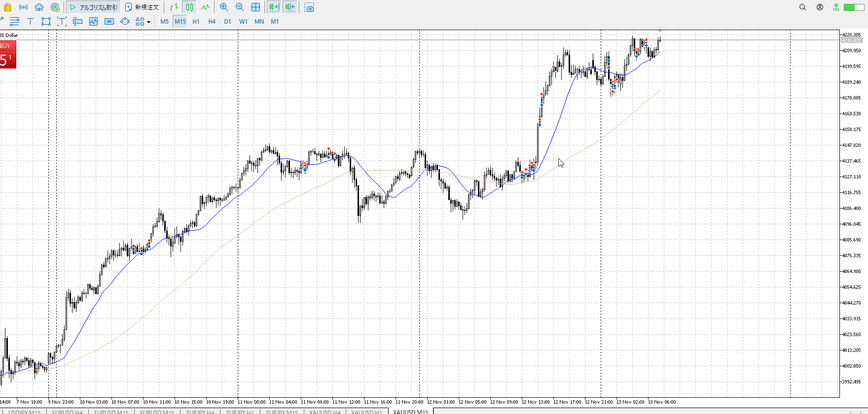Click the zoom out magnifier icon
Viewport: 868px width, 414px height.
[240, 7]
